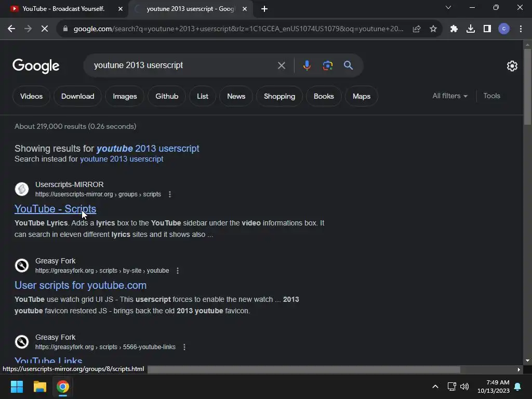
Task: Switch to Maps results
Action: coord(362,96)
